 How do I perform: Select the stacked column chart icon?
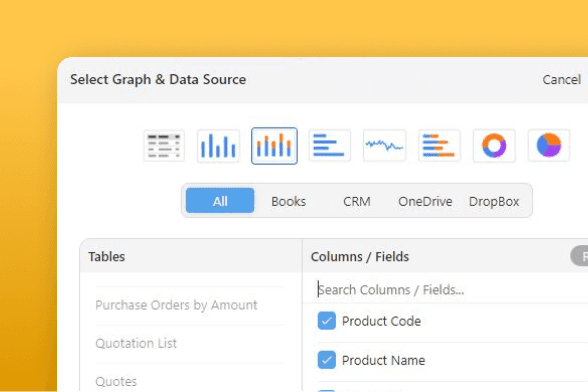click(x=274, y=146)
